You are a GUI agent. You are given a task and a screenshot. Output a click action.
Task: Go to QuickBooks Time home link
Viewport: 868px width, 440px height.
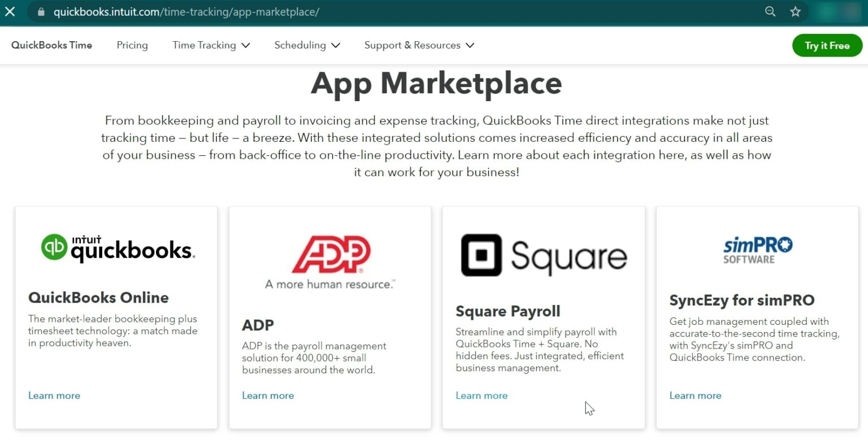(x=51, y=45)
